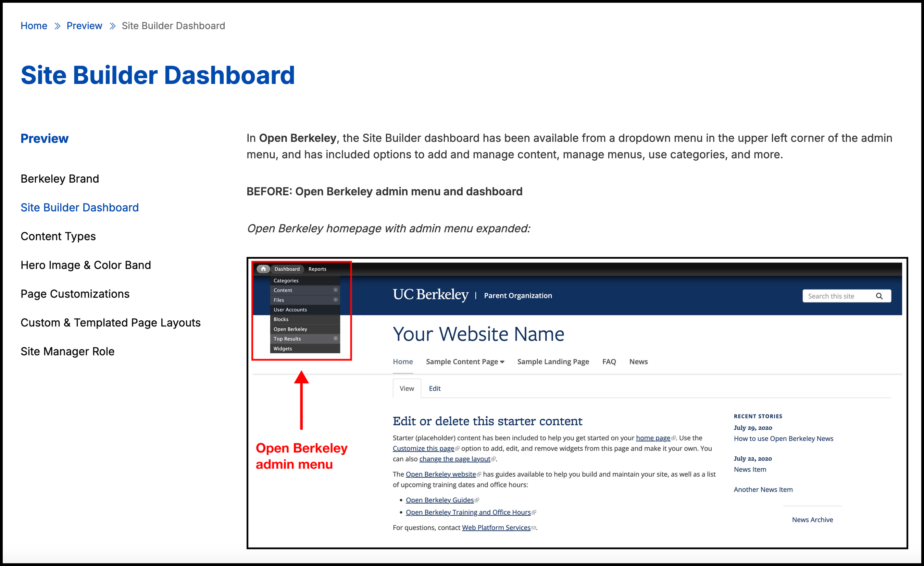Follow the home page link
The image size is (924, 566).
(653, 438)
